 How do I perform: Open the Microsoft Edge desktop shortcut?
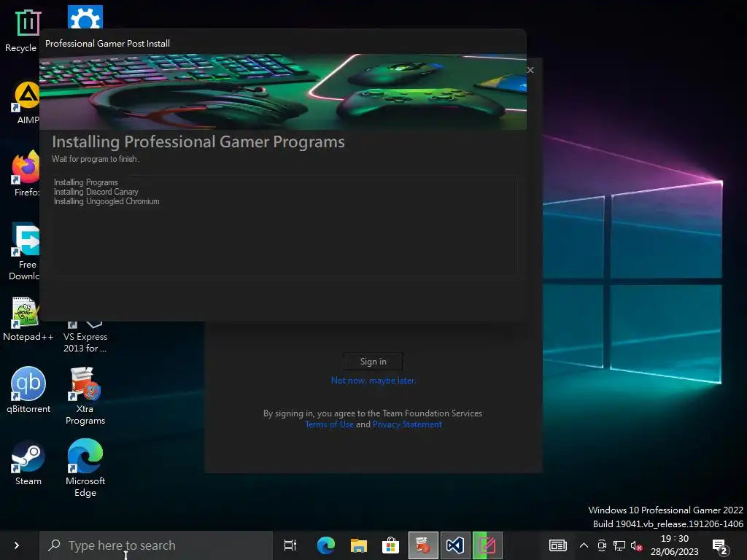[x=85, y=467]
